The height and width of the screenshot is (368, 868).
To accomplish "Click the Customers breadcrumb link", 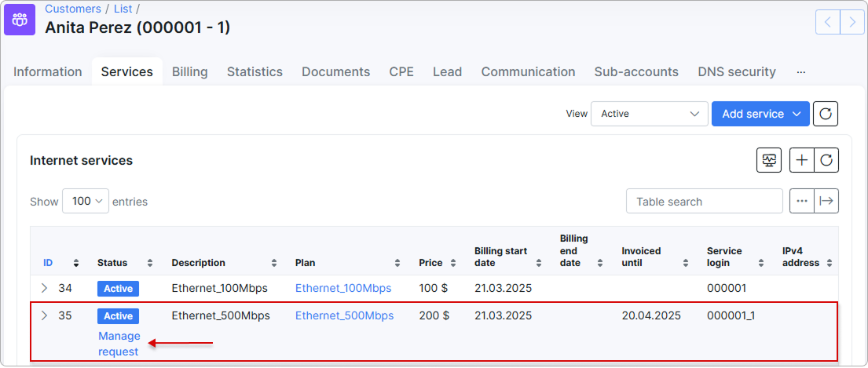I will pos(73,9).
